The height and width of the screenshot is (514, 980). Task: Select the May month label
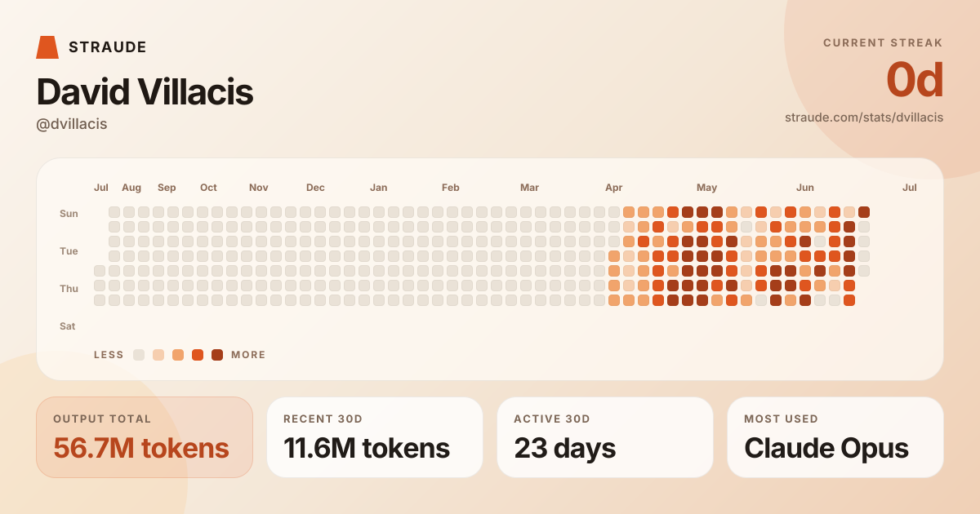coord(706,188)
